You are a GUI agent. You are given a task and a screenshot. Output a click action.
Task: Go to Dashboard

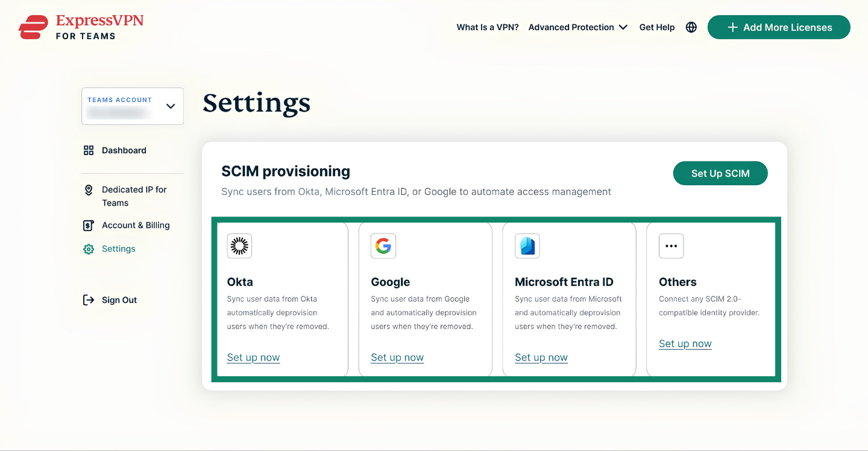(x=124, y=150)
